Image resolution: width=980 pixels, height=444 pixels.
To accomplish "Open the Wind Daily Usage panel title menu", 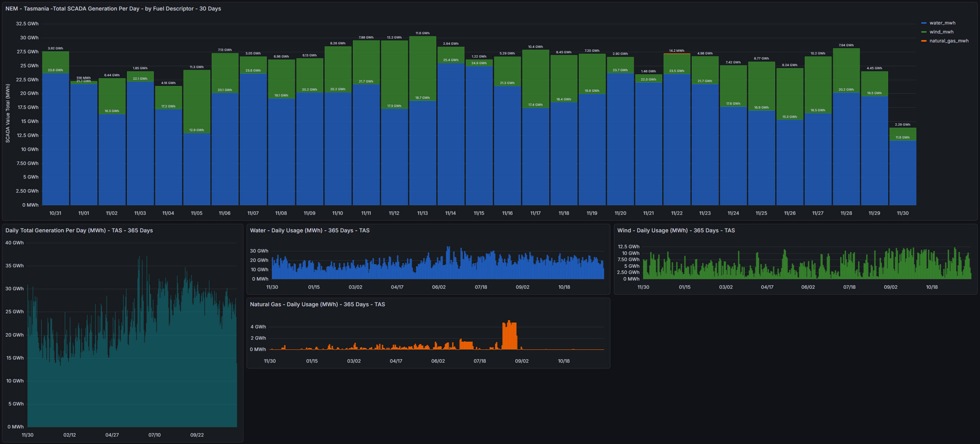I will [x=676, y=230].
